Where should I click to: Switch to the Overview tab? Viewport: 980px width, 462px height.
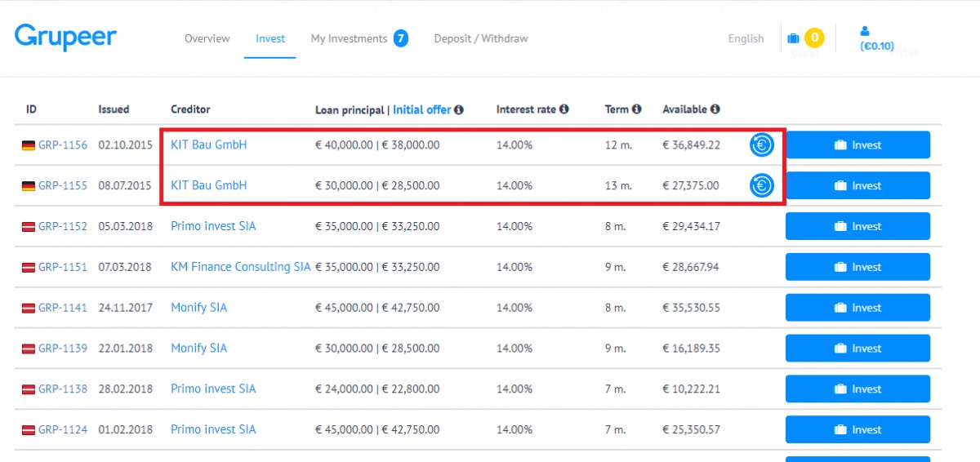coord(207,38)
